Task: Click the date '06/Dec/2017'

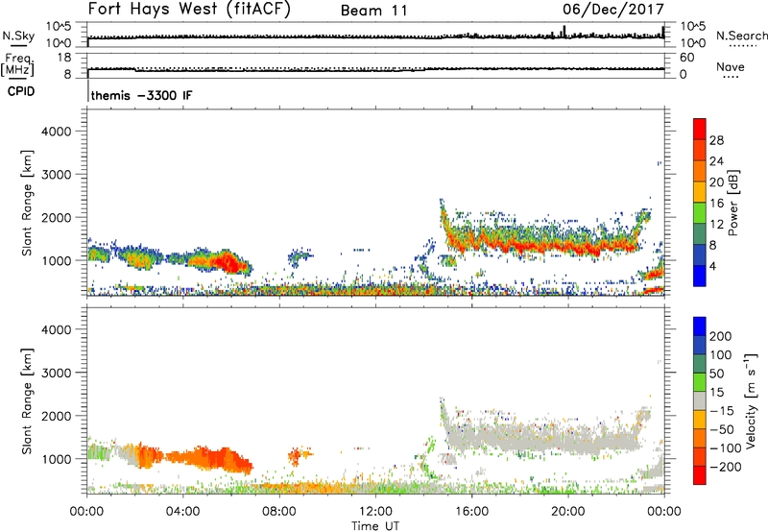Action: pyautogui.click(x=613, y=10)
